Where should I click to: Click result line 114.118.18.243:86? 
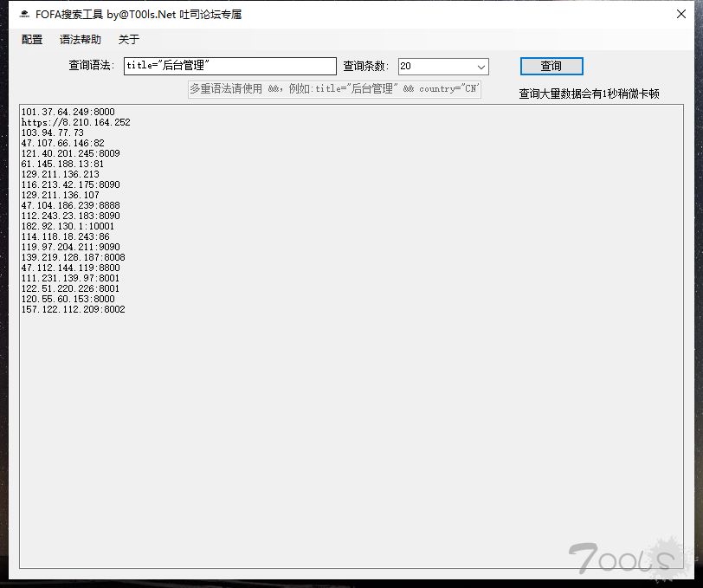[x=66, y=236]
